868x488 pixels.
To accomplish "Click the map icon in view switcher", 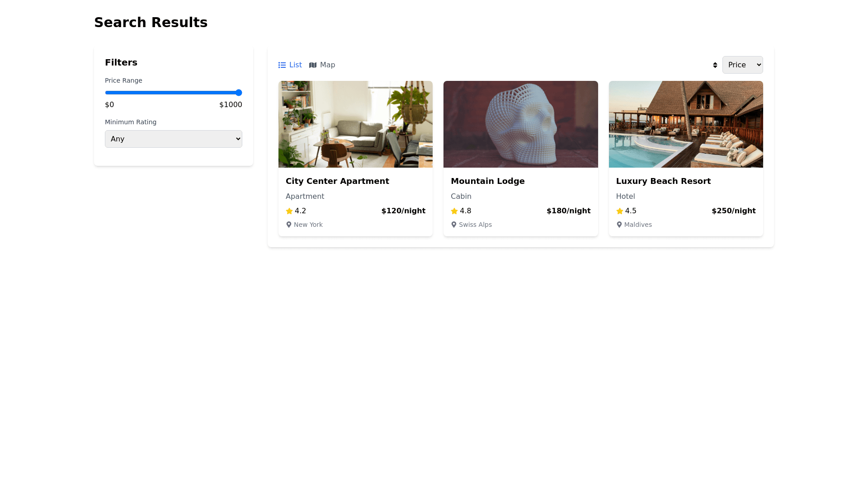I will (313, 65).
